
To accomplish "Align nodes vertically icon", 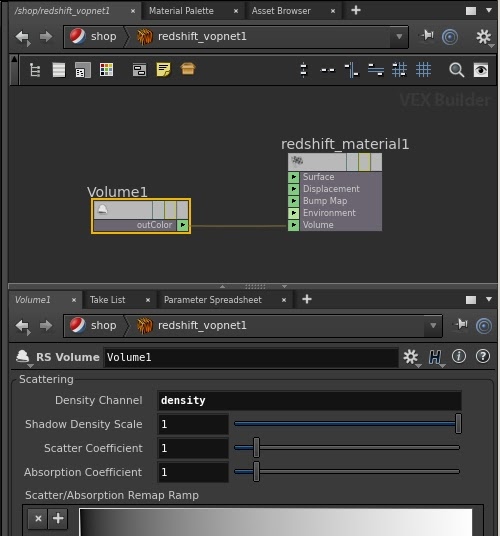I will click(304, 70).
